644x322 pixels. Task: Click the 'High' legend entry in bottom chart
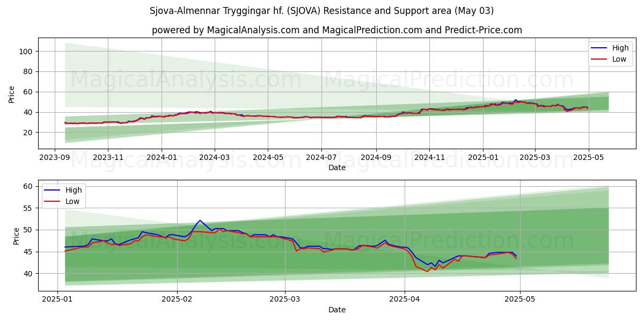pyautogui.click(x=63, y=190)
